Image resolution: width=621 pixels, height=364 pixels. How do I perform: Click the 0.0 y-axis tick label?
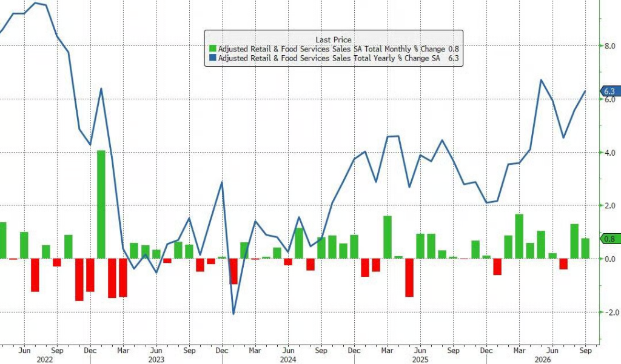click(610, 259)
